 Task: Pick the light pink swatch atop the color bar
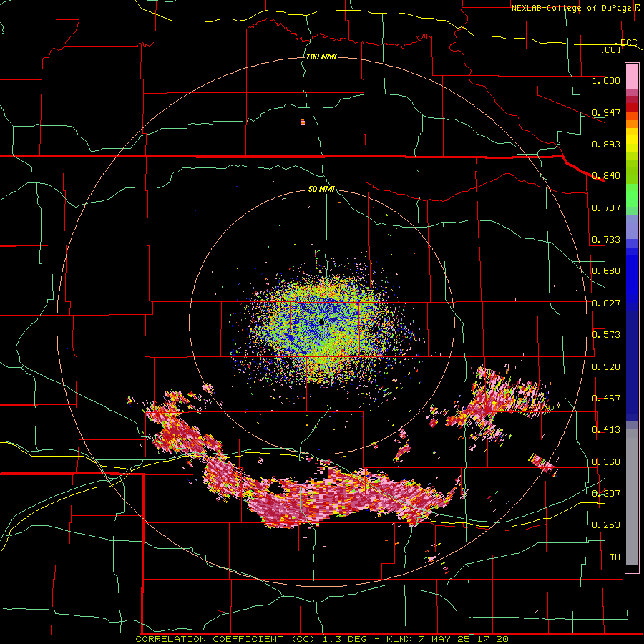click(x=632, y=76)
